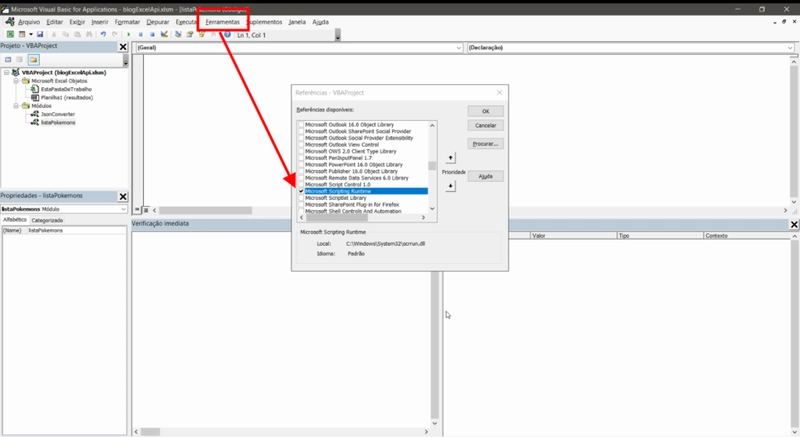This screenshot has width=800, height=437.
Task: Click the View Object icon in Project panel
Action: tap(19, 60)
